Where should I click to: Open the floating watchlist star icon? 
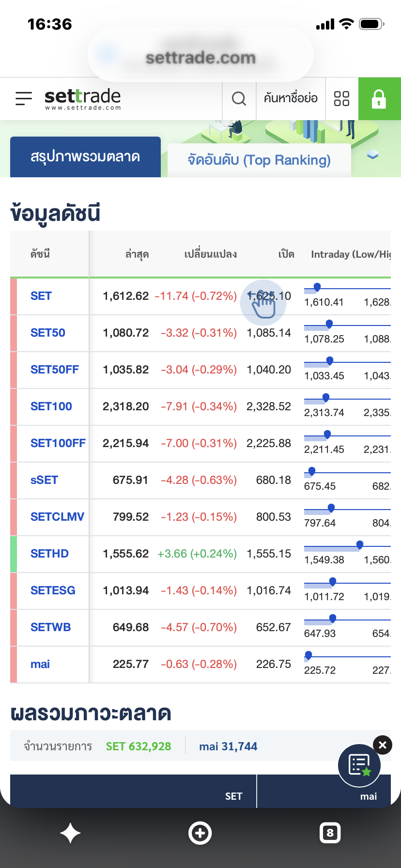click(x=359, y=765)
